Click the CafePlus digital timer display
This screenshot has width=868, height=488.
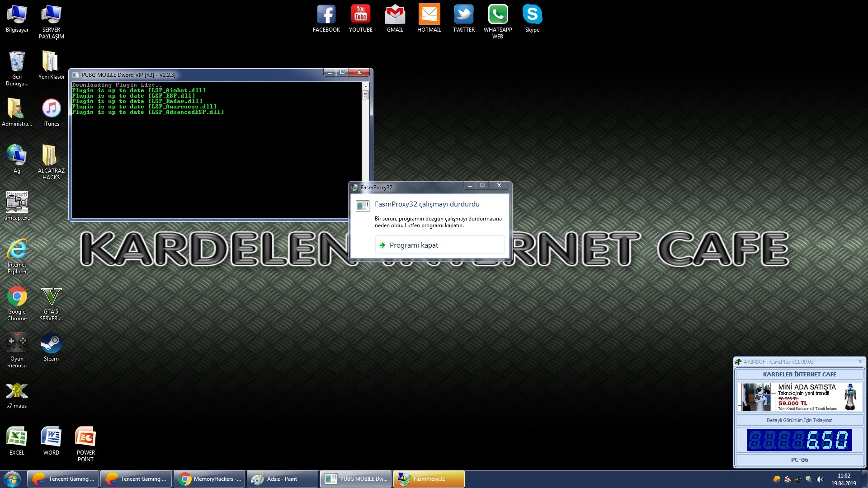799,440
